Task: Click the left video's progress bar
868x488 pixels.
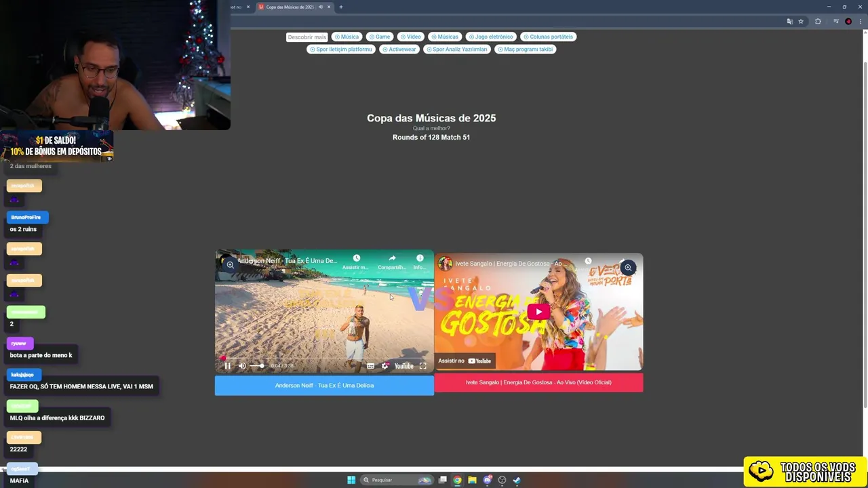Action: 324,359
